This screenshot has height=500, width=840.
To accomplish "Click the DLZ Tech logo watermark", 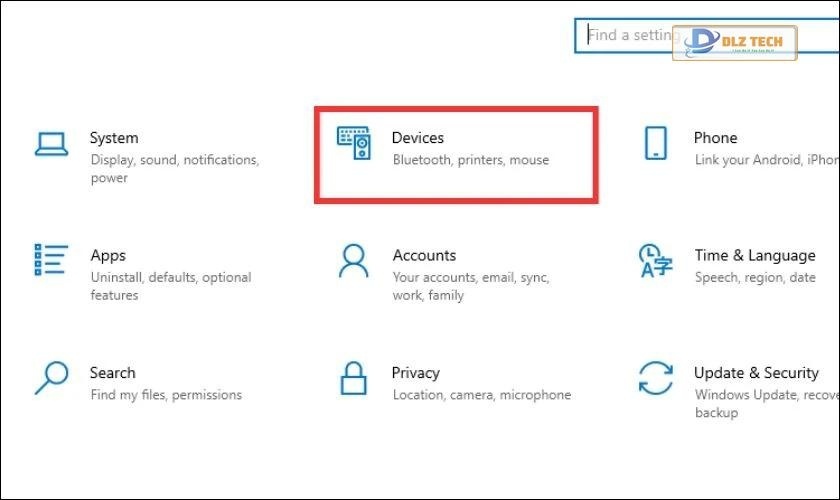I will click(x=736, y=41).
